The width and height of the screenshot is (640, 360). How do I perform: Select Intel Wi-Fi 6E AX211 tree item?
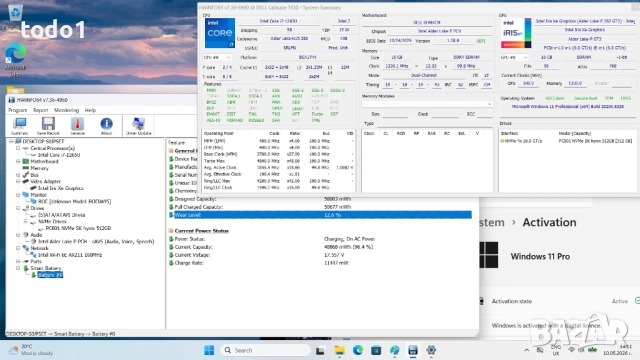70,255
